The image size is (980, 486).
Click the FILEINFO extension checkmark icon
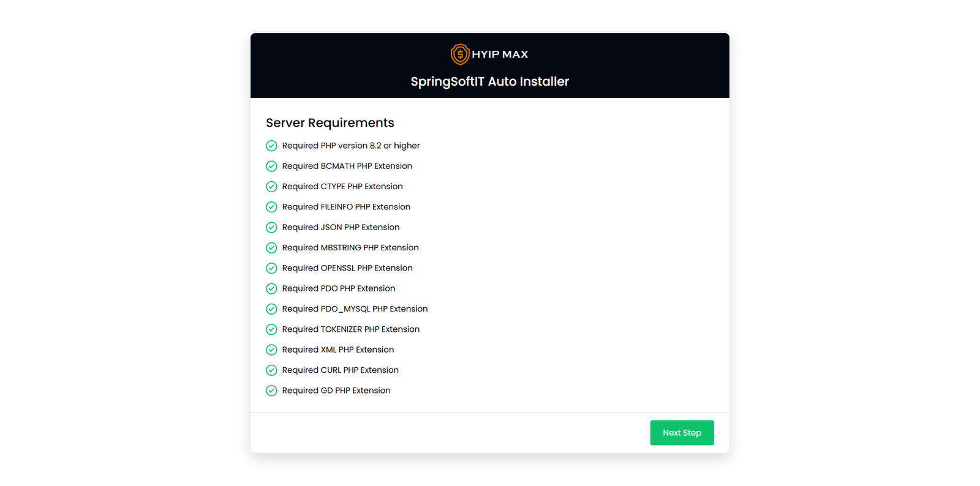click(271, 207)
